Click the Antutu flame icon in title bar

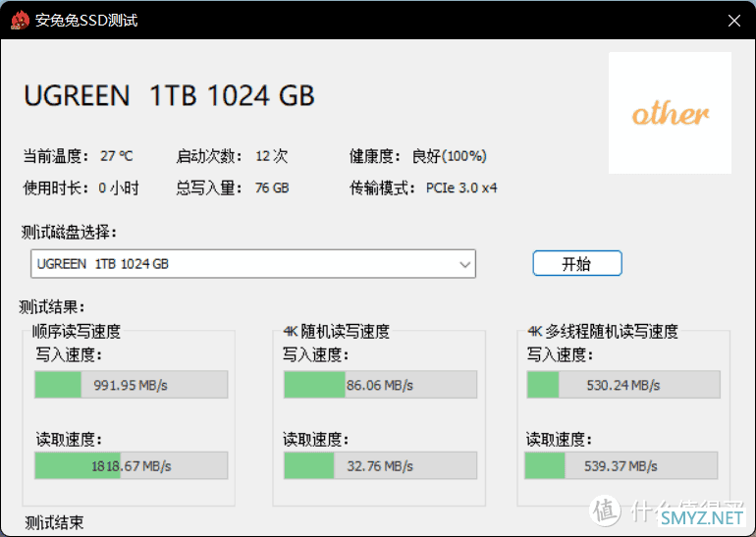coord(20,21)
